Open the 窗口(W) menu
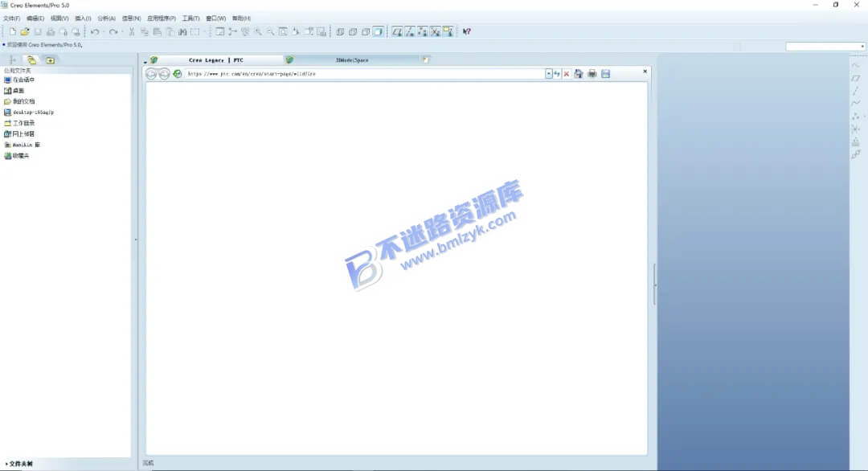Image resolution: width=868 pixels, height=471 pixels. 216,18
